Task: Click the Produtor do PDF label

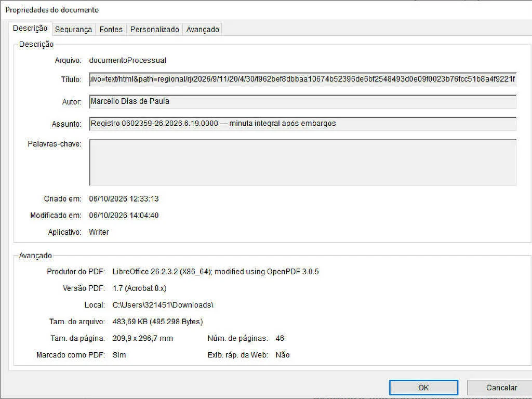Action: [x=76, y=272]
